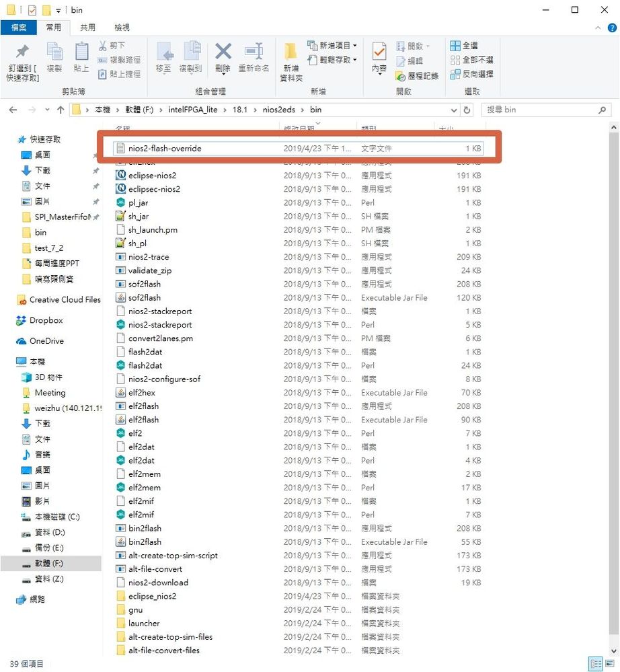
Task: Click Copy path (複製路徑)
Action: pos(119,60)
